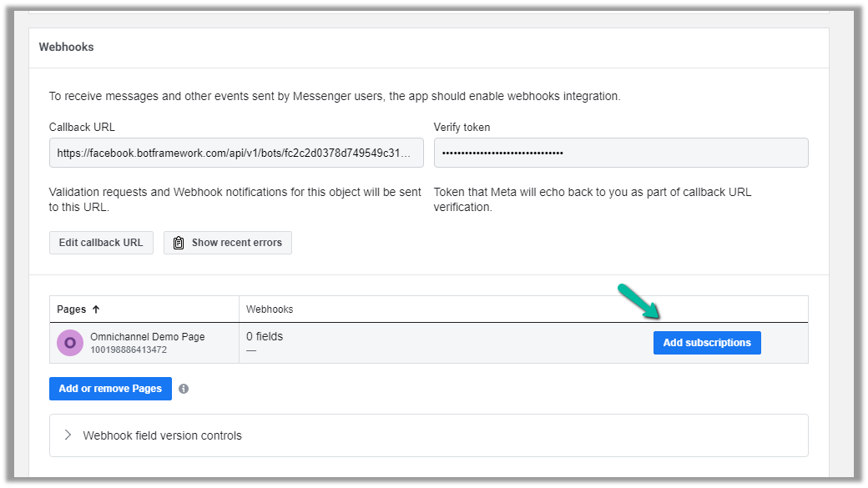Click the sort arrow next to Pages
Screen dimensions: 868x488
click(96, 309)
